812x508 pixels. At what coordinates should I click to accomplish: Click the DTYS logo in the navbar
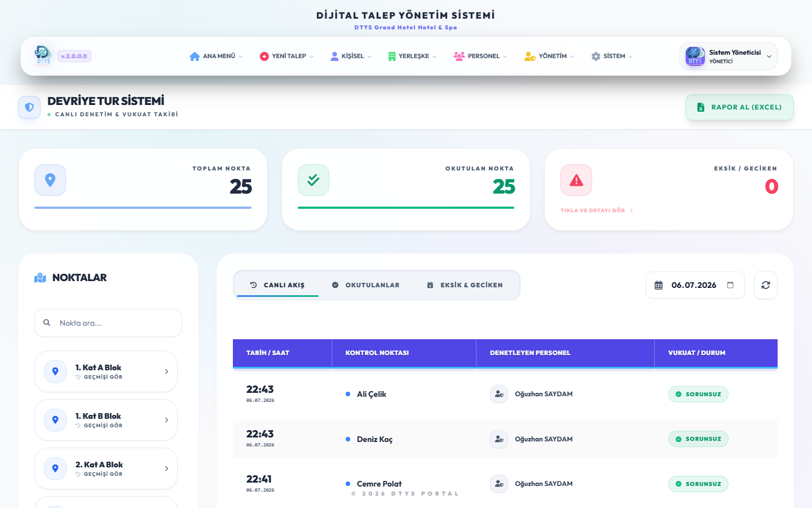43,56
